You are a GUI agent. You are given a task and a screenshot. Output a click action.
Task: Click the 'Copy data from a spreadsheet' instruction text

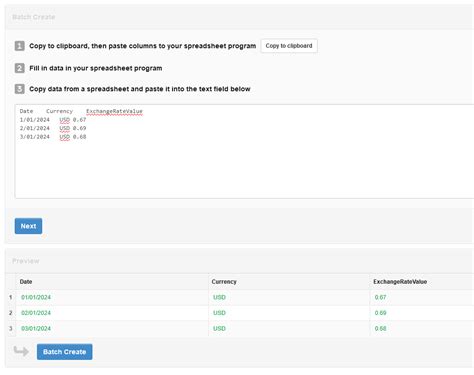click(x=140, y=89)
